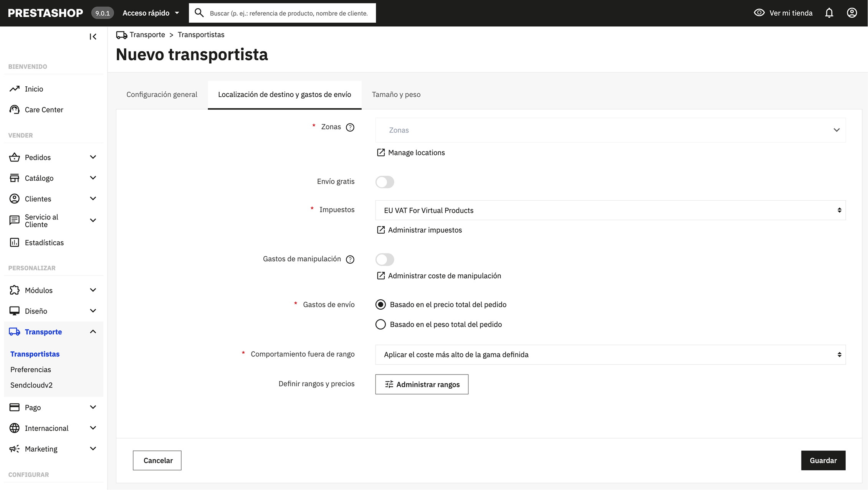
Task: Expand the Pedidos menu chevron
Action: click(93, 157)
